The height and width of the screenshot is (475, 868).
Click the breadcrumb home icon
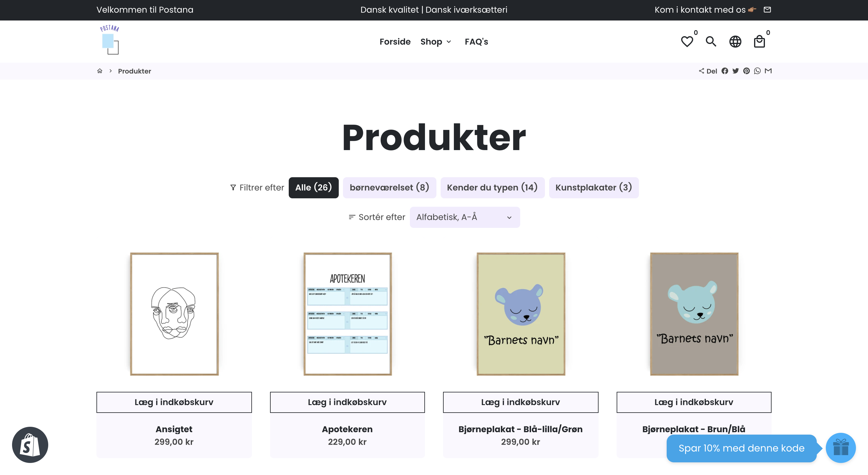pyautogui.click(x=100, y=71)
